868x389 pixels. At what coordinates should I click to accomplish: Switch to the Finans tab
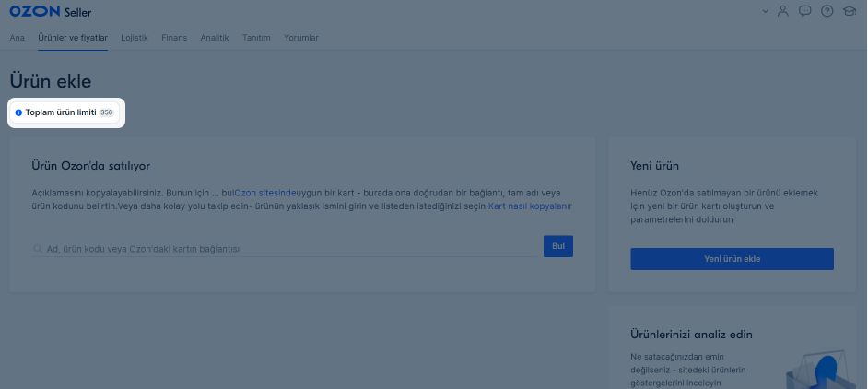click(174, 38)
